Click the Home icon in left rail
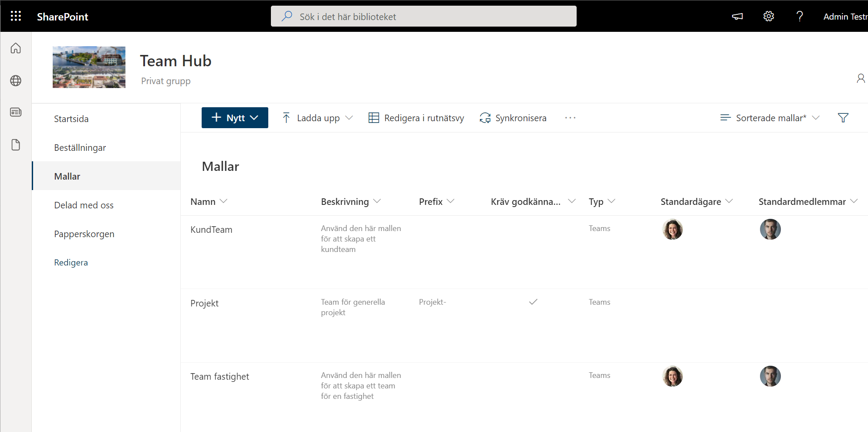The image size is (868, 432). coord(16,48)
